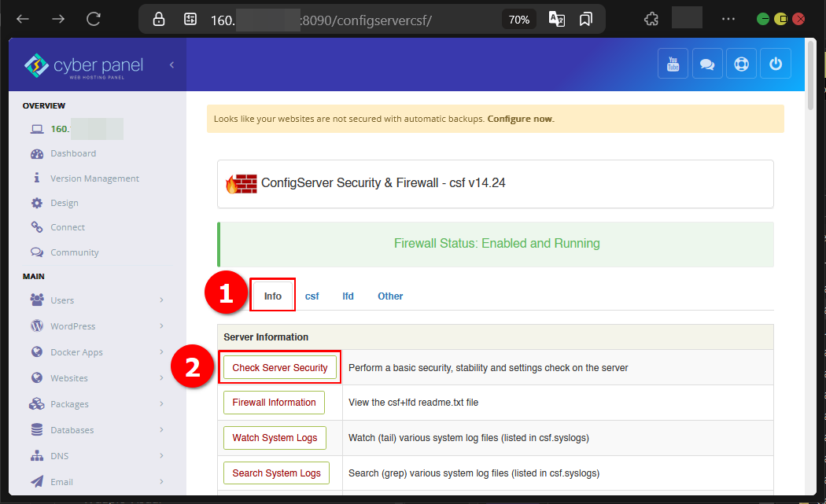Image resolution: width=826 pixels, height=504 pixels.
Task: Click the Configure now backup link
Action: tap(521, 119)
